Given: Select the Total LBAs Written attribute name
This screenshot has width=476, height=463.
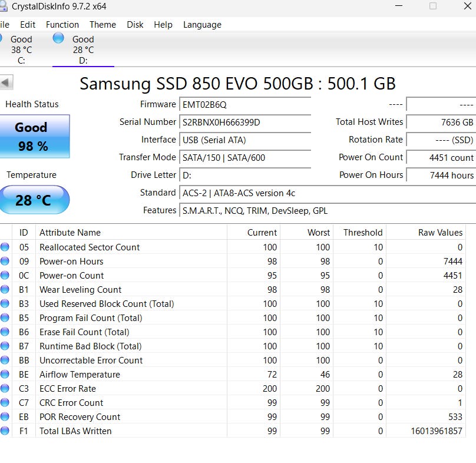Looking at the screenshot, I should coord(75,431).
